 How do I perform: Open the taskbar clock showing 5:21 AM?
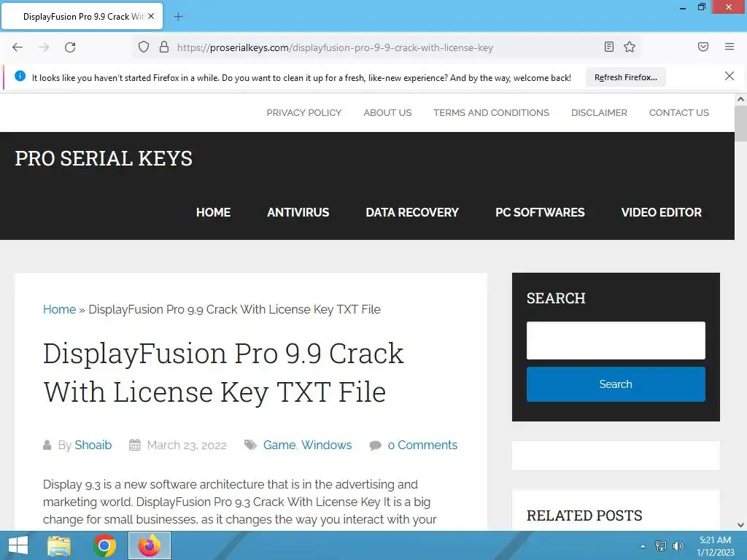(715, 546)
